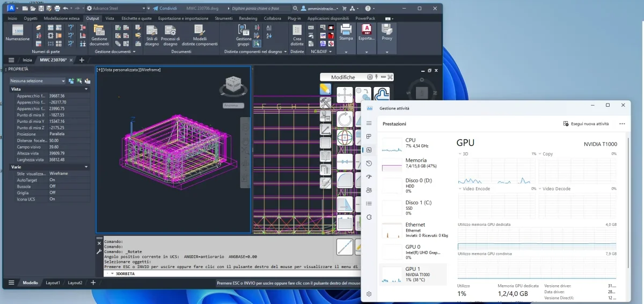Open Processi di disegno tool

pyautogui.click(x=170, y=35)
